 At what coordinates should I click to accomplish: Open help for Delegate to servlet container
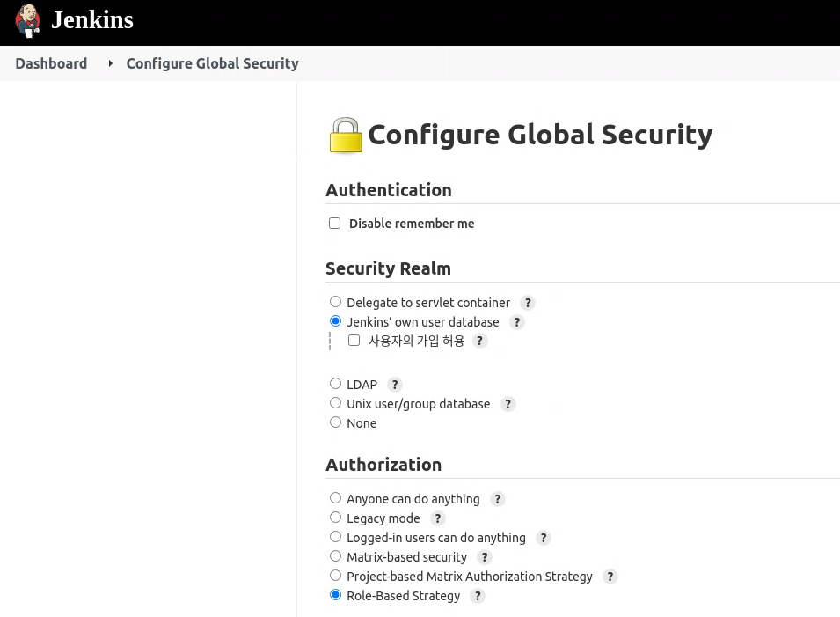point(527,303)
